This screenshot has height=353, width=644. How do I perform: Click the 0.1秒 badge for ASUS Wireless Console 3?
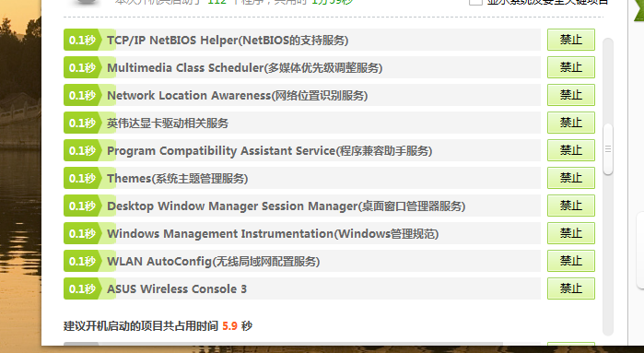click(83, 288)
